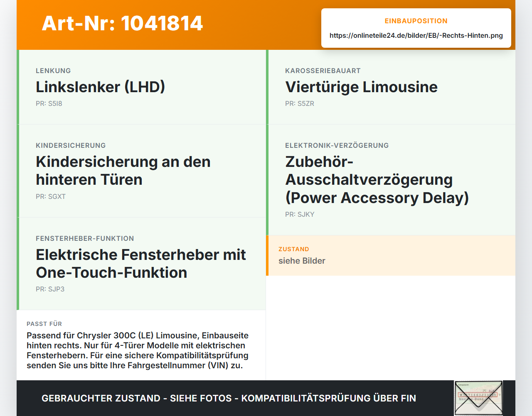Click Linkslenker (LHD) value
This screenshot has height=416, width=532.
(x=100, y=87)
